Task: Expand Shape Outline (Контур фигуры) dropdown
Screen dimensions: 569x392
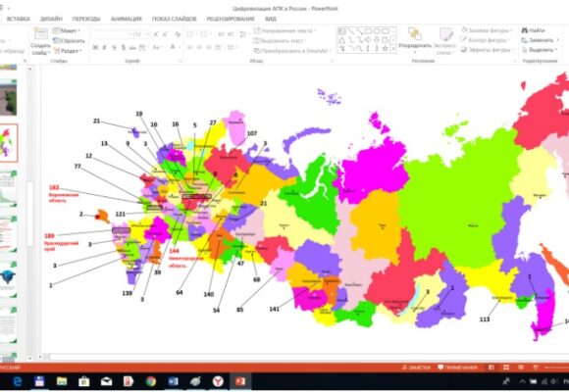Action: tap(509, 40)
